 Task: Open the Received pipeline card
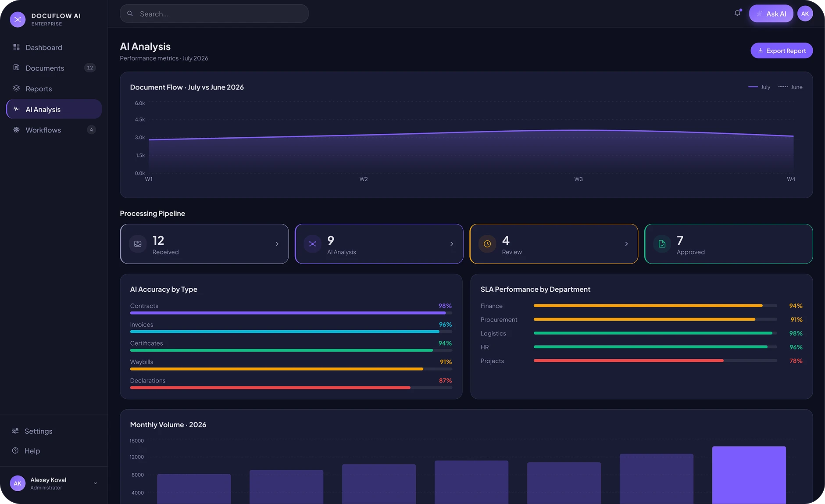click(x=204, y=244)
